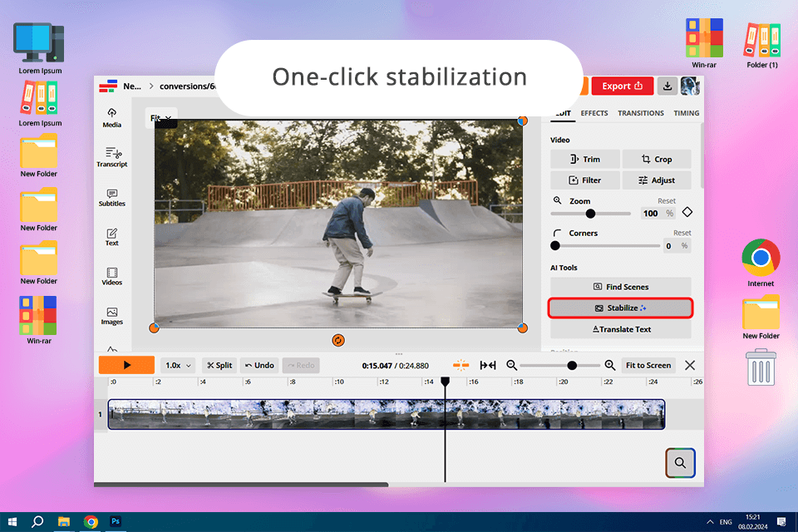The width and height of the screenshot is (798, 532).
Task: Open the 1.0x playback speed dropdown
Action: (x=178, y=366)
